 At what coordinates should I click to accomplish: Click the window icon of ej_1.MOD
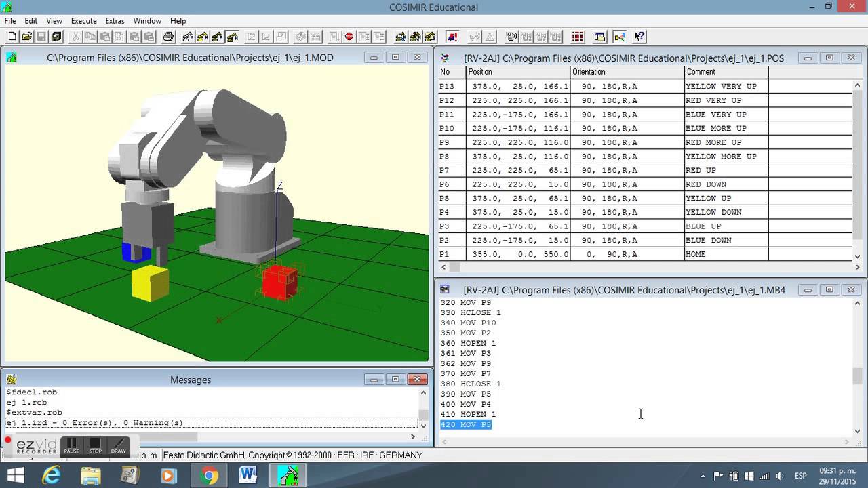[x=12, y=58]
